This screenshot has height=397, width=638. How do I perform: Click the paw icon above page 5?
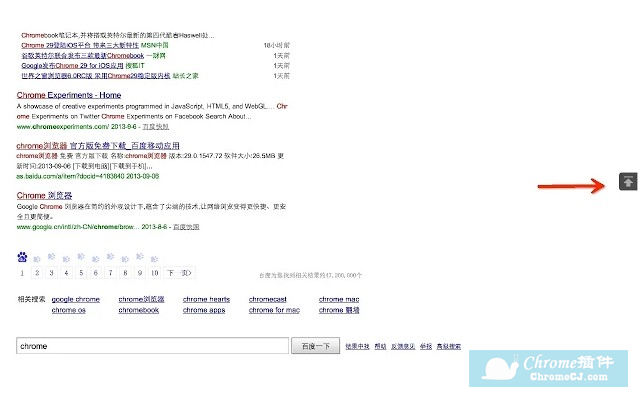(81, 256)
